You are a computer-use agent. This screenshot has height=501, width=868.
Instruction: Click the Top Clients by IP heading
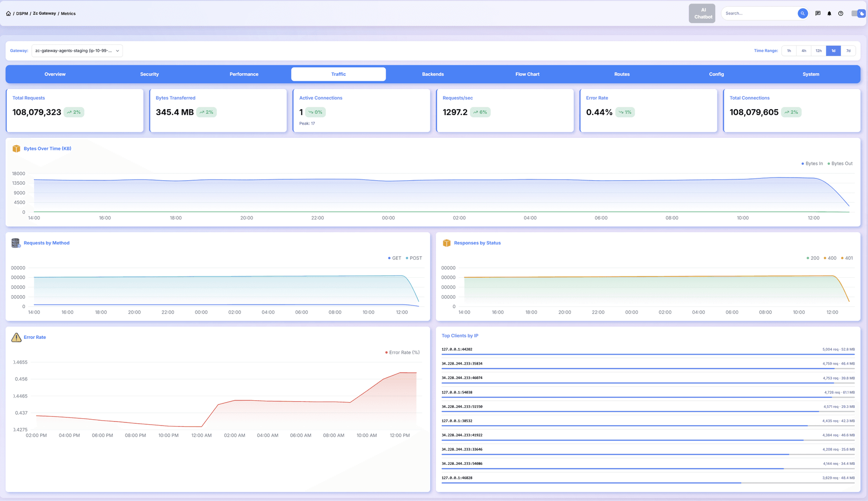point(460,336)
